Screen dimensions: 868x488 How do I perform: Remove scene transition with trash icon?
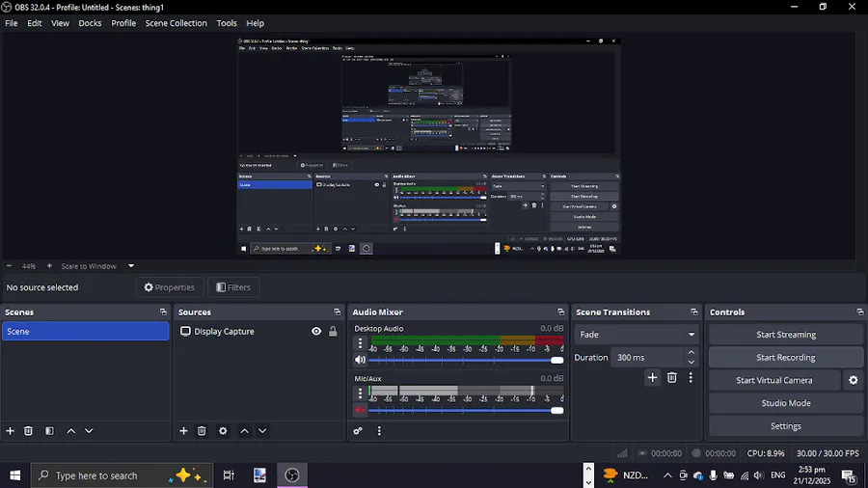coord(671,377)
